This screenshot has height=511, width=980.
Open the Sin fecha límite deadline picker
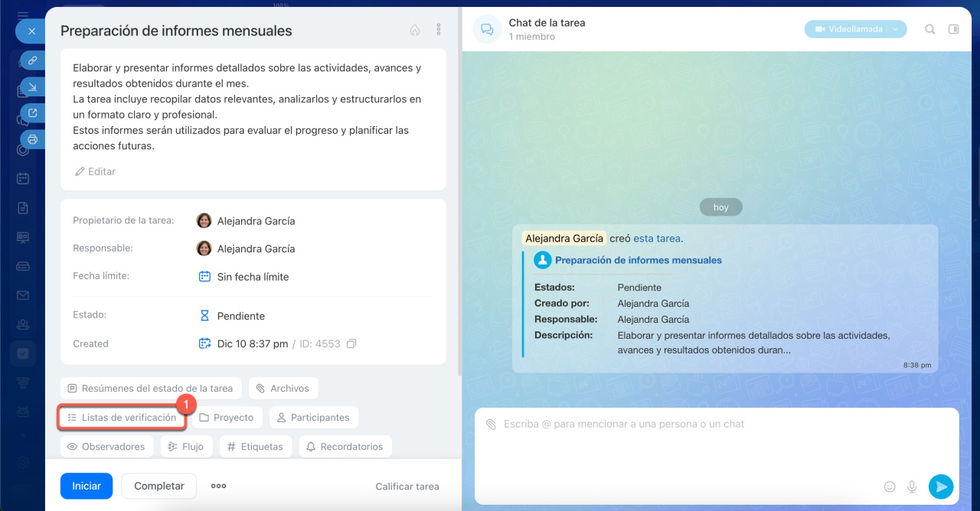tap(253, 277)
